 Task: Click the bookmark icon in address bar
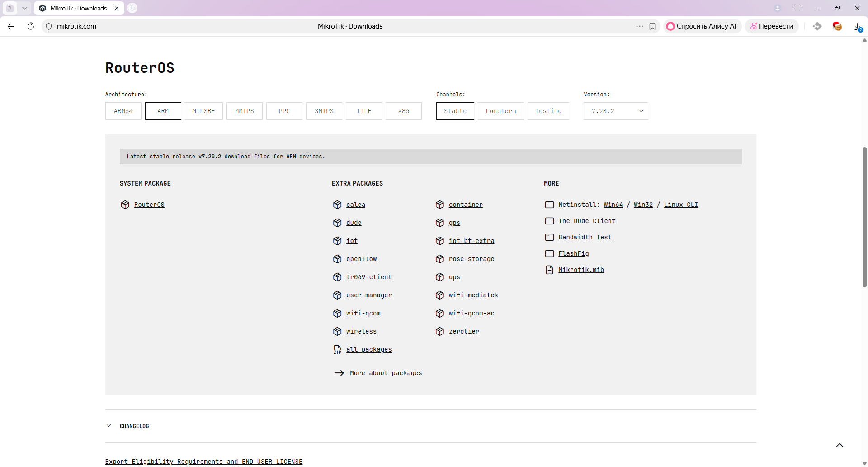(x=652, y=26)
